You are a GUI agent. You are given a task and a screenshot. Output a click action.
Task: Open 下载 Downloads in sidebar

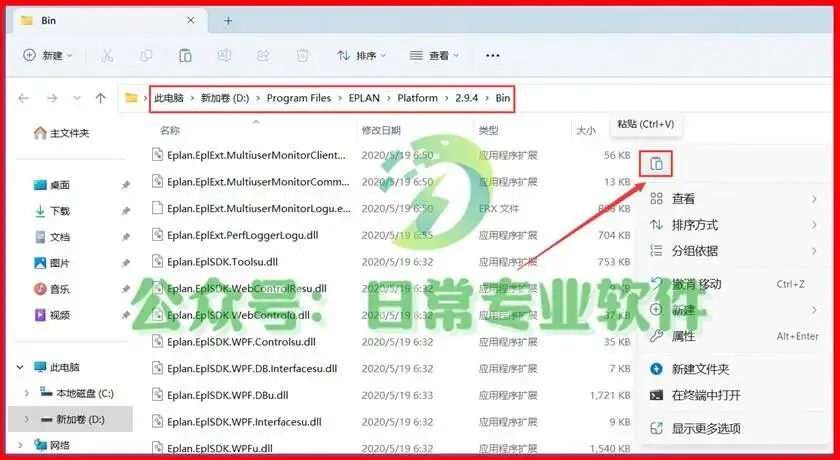pyautogui.click(x=52, y=211)
